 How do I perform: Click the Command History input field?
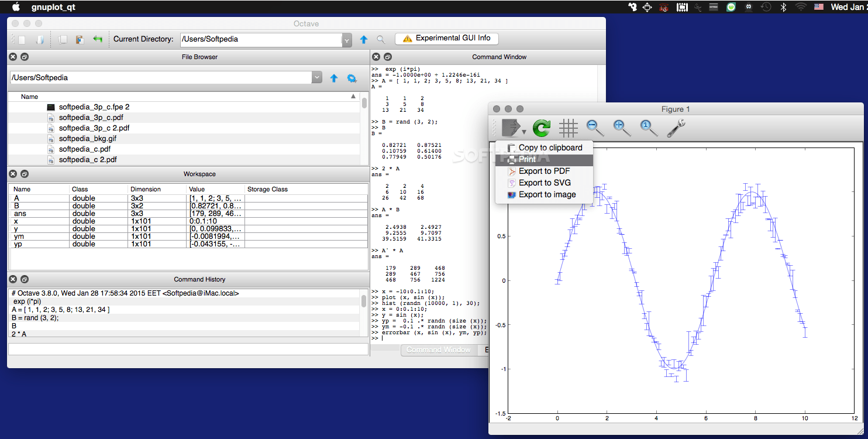point(187,348)
